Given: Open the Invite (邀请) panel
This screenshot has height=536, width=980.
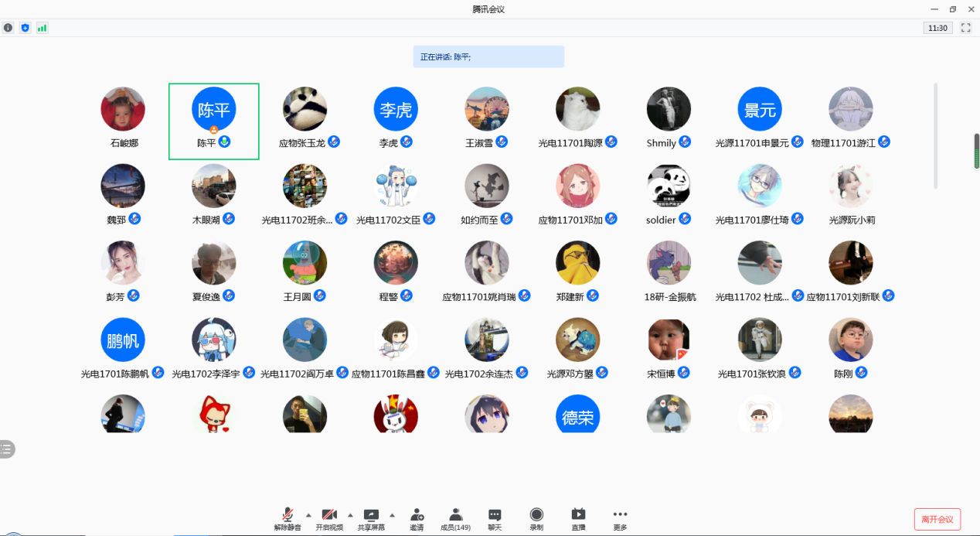Looking at the screenshot, I should 417,518.
